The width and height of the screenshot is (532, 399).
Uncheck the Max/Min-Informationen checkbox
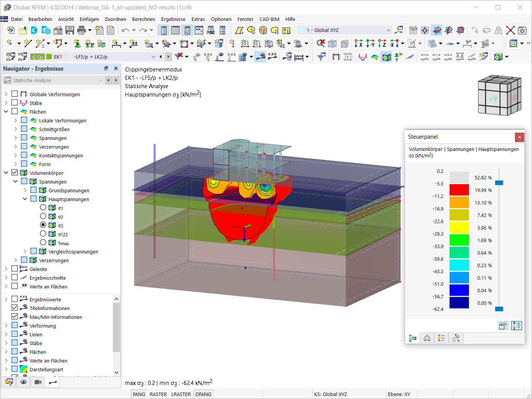tap(14, 317)
